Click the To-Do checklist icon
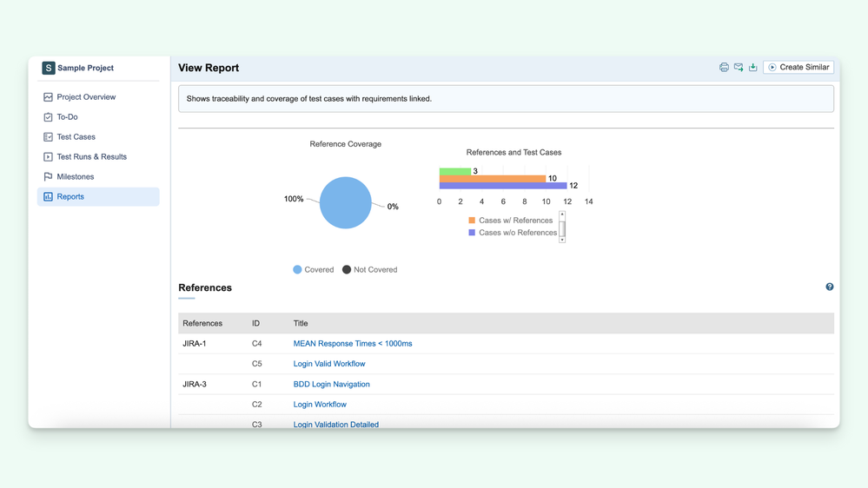The image size is (868, 488). coord(48,117)
